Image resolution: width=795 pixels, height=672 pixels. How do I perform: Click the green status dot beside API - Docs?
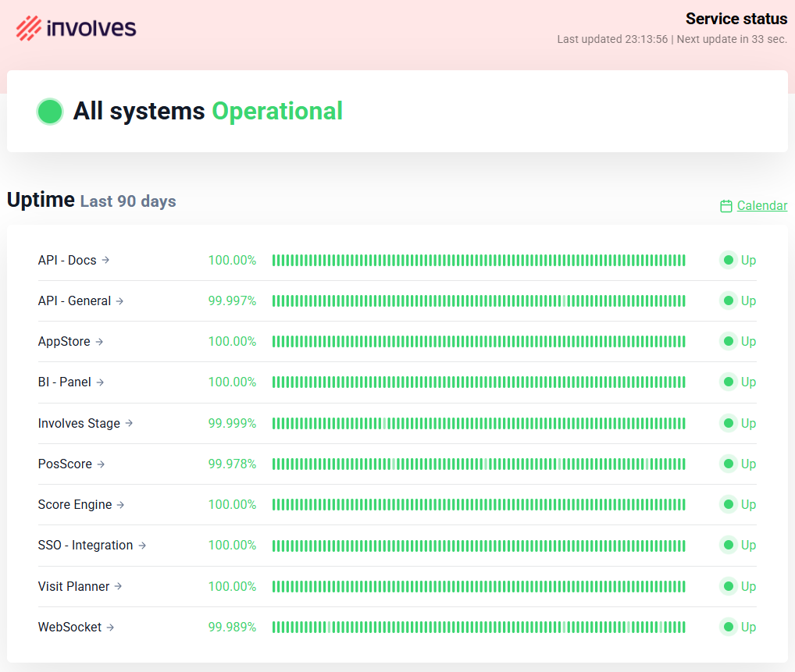click(729, 260)
